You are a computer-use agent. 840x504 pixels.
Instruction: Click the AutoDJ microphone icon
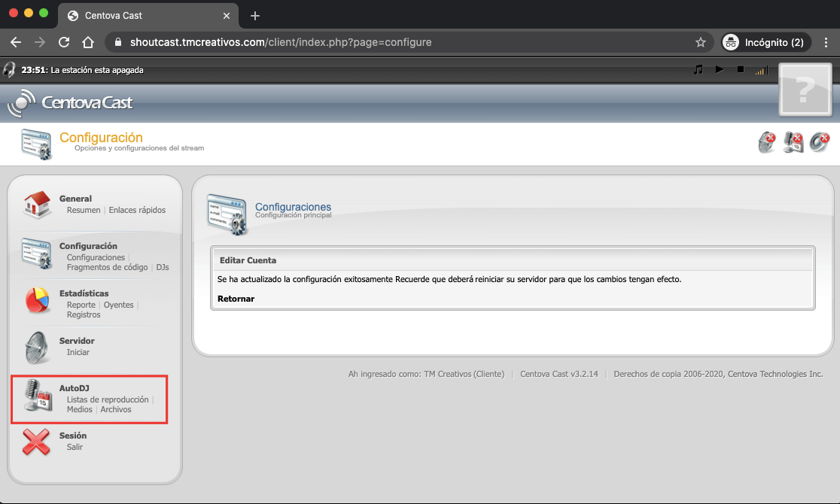pos(36,395)
